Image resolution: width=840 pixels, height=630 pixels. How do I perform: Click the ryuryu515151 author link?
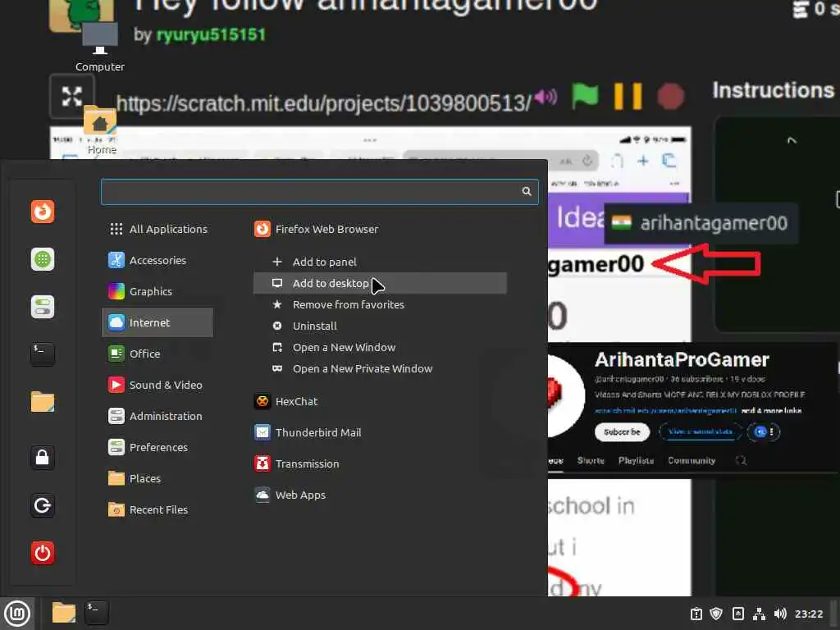[211, 34]
